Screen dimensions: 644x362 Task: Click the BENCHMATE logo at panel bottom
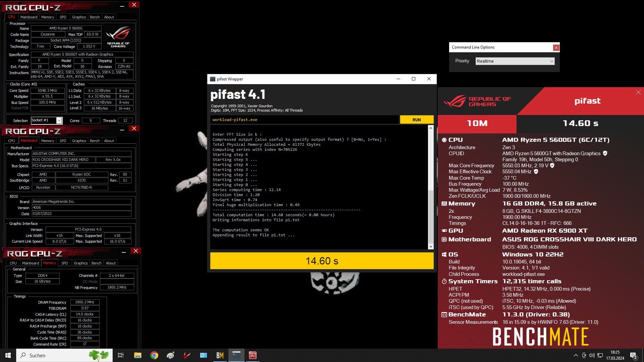tap(540, 337)
